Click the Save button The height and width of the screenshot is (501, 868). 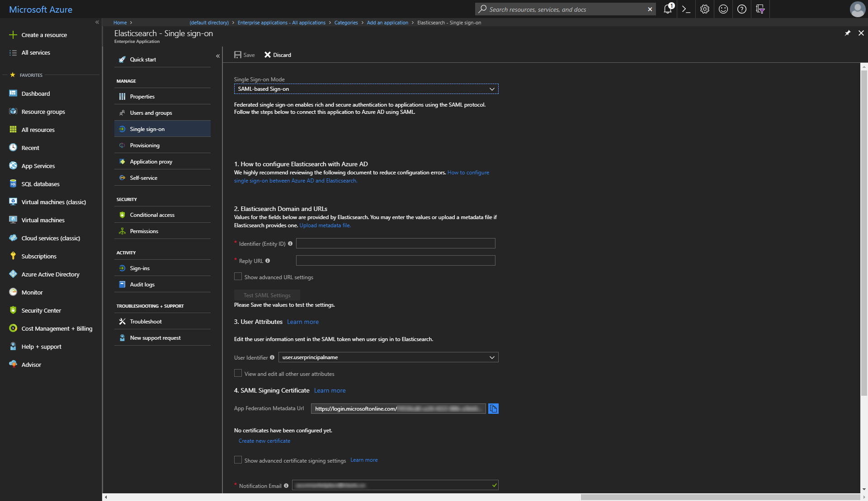(x=245, y=54)
